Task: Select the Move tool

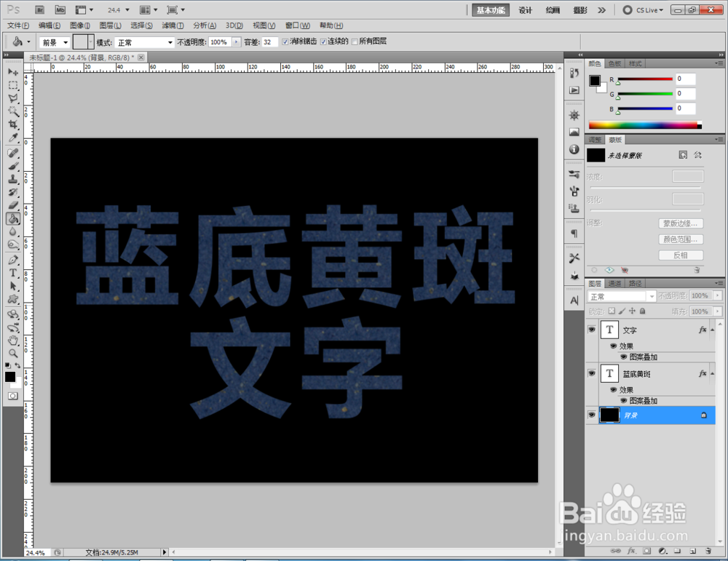Action: [13, 72]
